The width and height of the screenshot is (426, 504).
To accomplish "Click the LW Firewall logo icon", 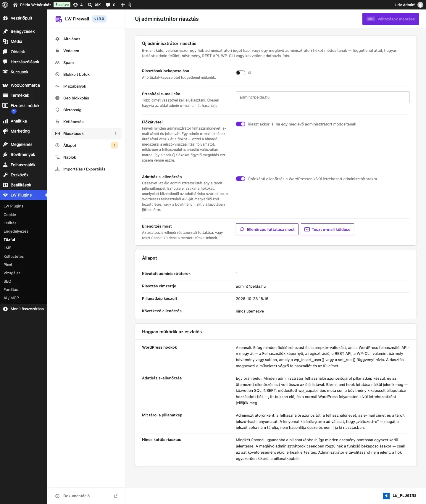I will point(59,19).
